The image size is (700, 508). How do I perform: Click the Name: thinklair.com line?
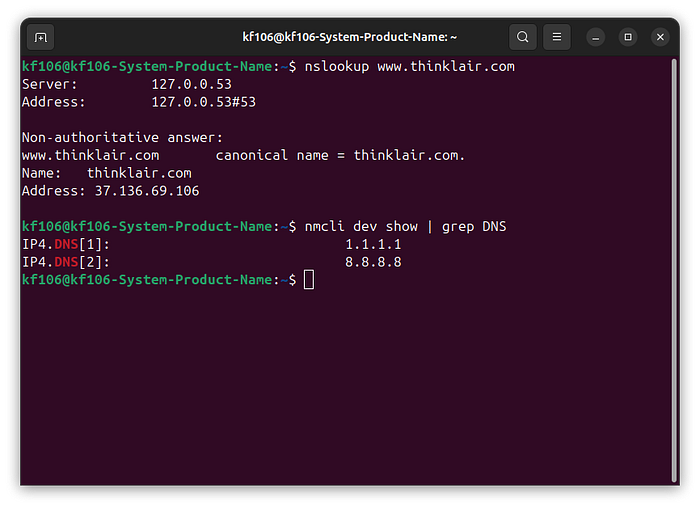click(107, 173)
